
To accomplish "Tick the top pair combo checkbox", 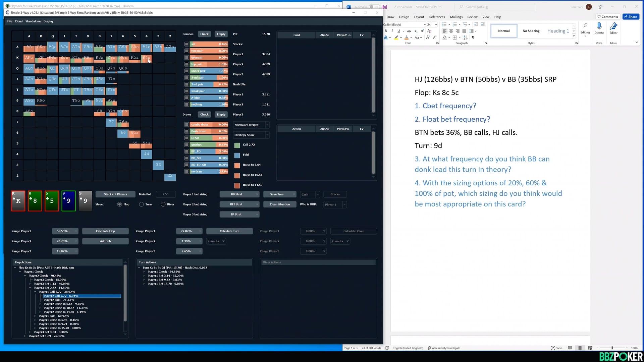I will (x=186, y=64).
